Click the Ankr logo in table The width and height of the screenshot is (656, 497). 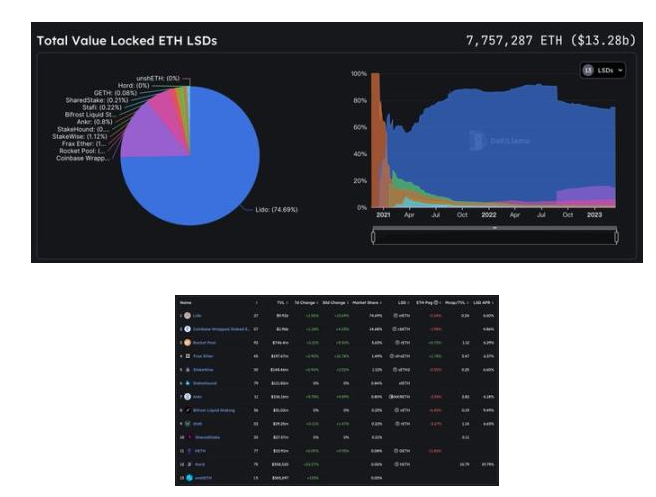187,397
